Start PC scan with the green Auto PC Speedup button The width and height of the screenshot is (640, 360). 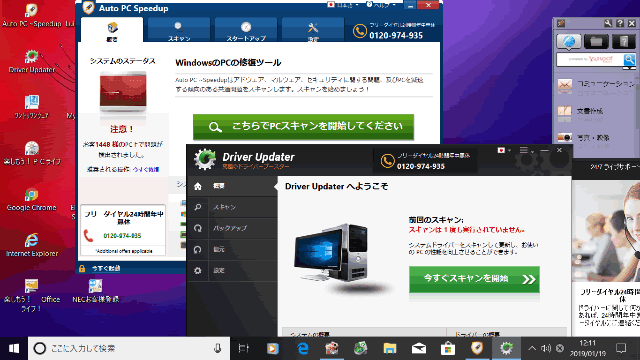[x=303, y=127]
